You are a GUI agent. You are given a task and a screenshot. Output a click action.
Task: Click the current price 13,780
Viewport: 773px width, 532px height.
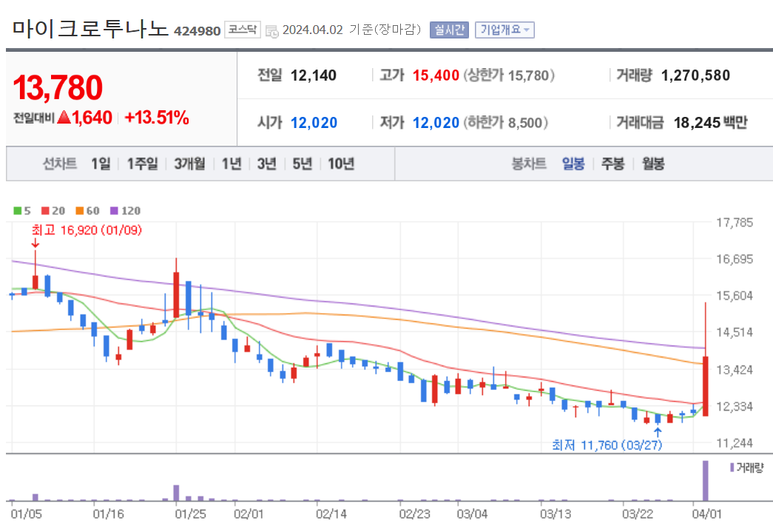[58, 88]
